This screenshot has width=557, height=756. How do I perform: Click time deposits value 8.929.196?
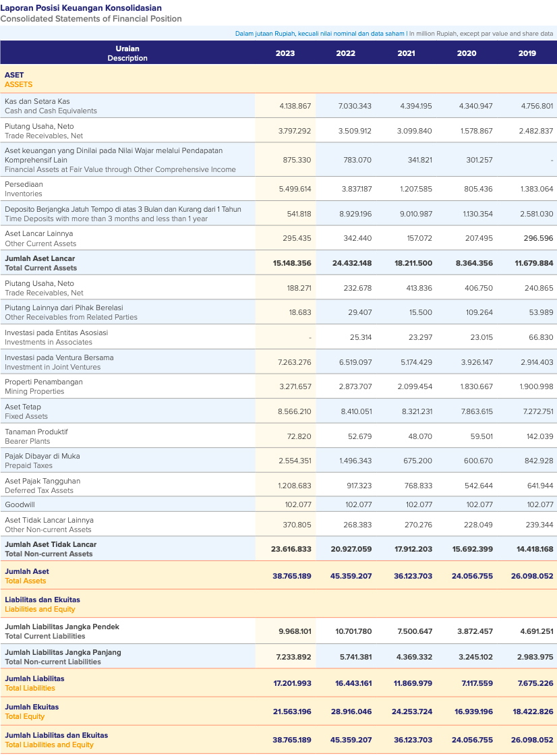click(355, 214)
